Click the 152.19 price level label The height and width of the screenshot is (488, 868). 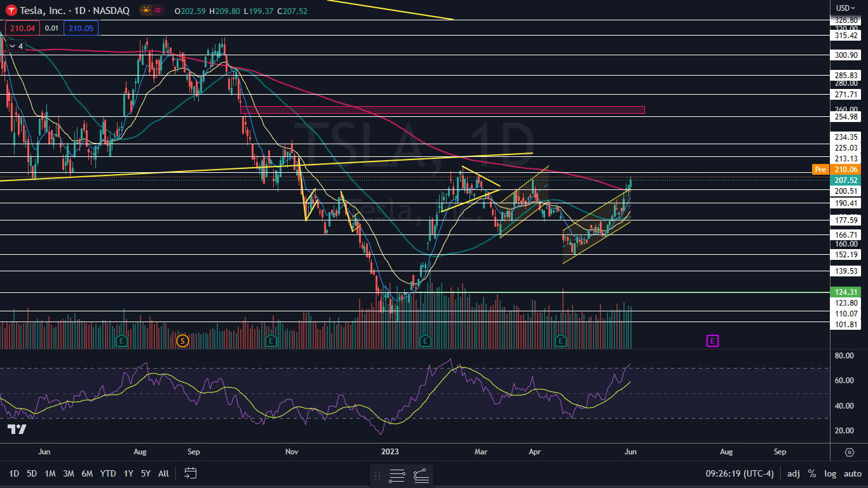(x=846, y=255)
